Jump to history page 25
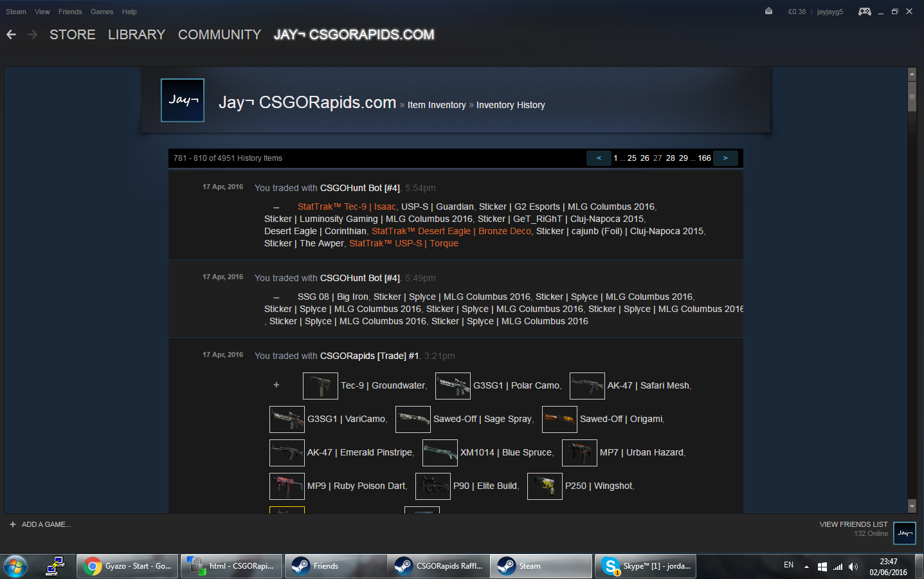Screen dimensions: 924x579 click(x=632, y=158)
